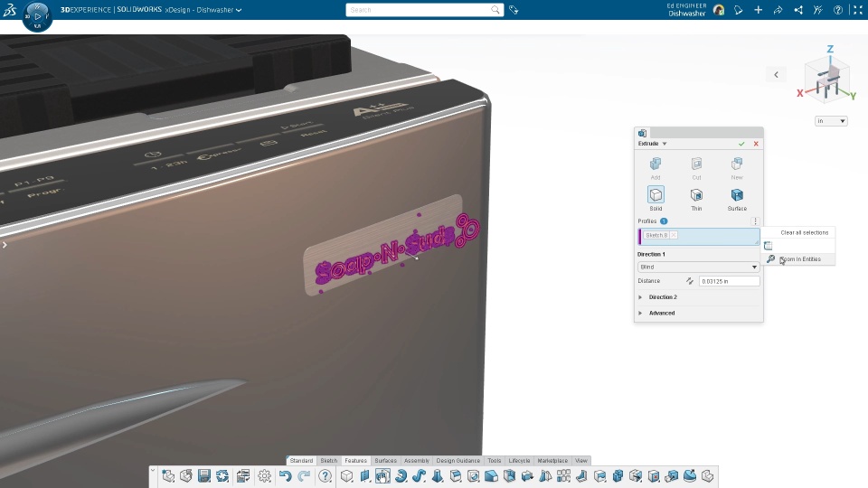This screenshot has height=488, width=868.
Task: Click the plus Add icon in top bar
Action: [x=759, y=10]
